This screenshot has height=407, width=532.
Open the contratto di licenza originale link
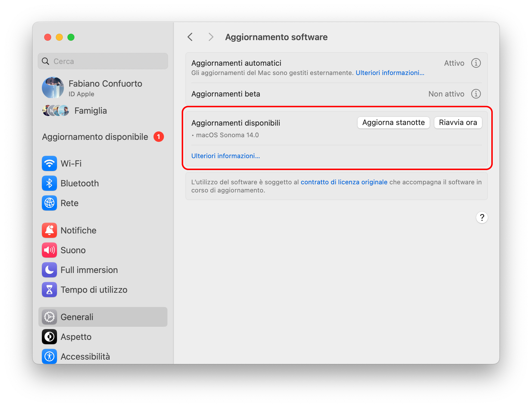pos(344,182)
